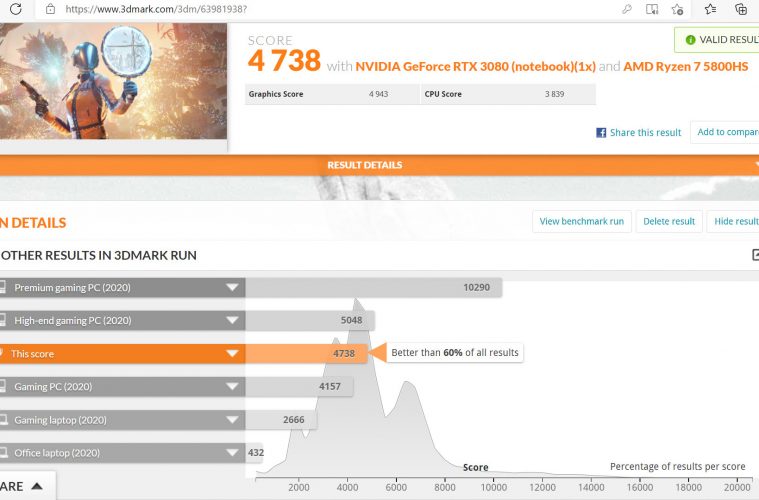Click the Premium gaming PC (2020) label

pyautogui.click(x=72, y=288)
